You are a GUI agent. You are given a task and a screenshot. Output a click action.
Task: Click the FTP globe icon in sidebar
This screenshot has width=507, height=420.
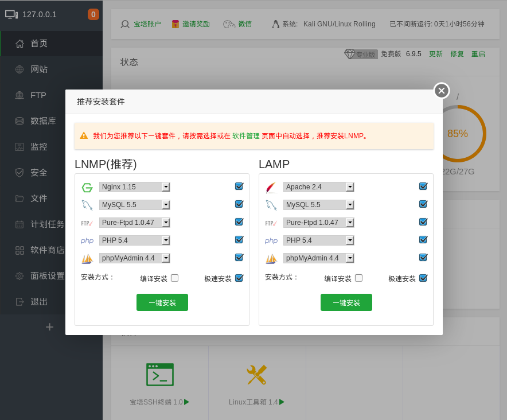tap(19, 95)
